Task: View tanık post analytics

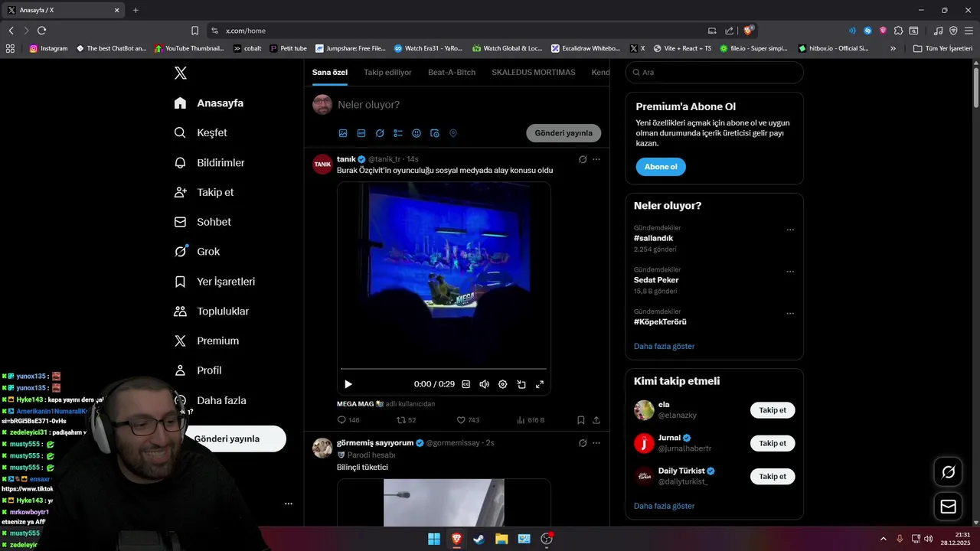Action: pos(531,420)
